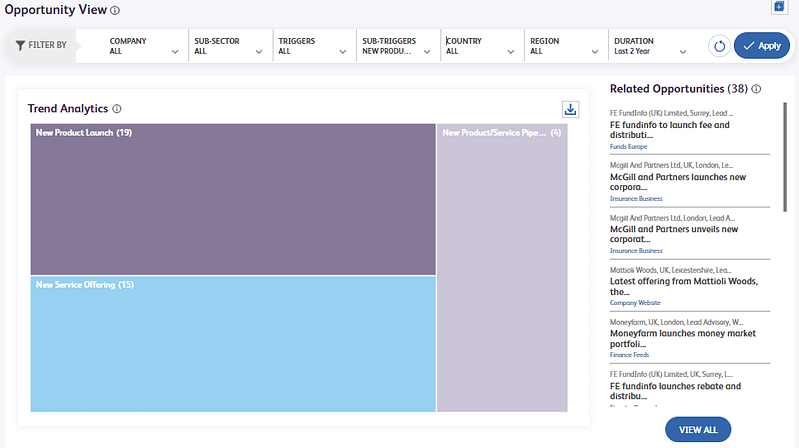Click the info icon next to Opportunity View

(115, 10)
